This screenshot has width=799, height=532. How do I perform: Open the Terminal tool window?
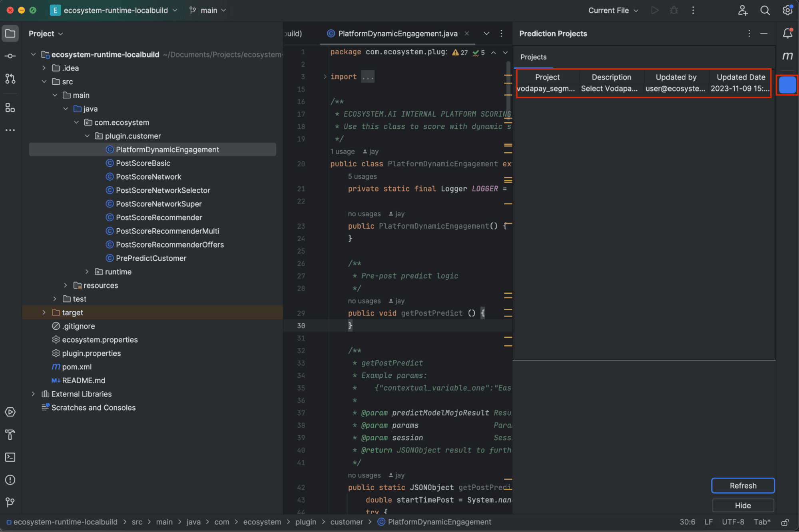click(x=10, y=457)
